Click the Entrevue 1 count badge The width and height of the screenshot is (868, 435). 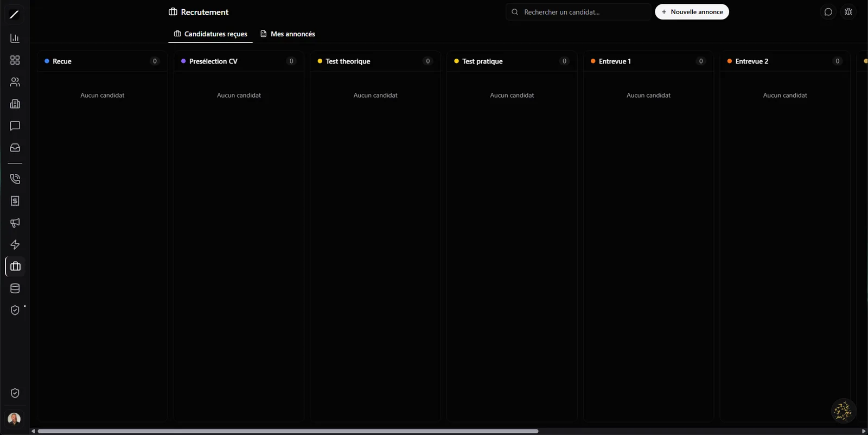[701, 61]
